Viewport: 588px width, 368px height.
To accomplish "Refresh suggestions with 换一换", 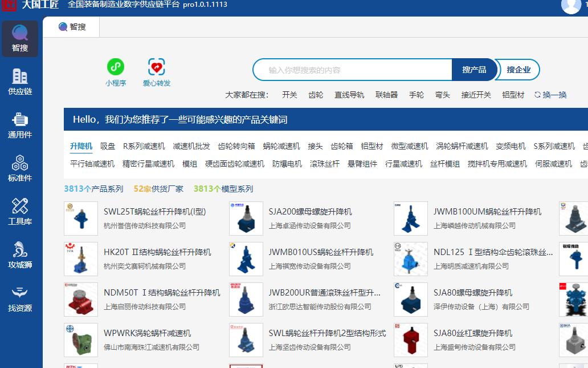I will (x=550, y=95).
